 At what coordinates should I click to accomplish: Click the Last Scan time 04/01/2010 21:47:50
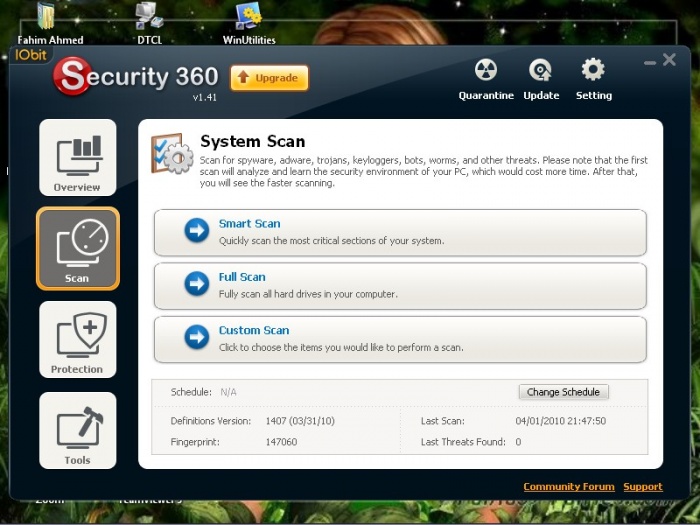pyautogui.click(x=561, y=421)
